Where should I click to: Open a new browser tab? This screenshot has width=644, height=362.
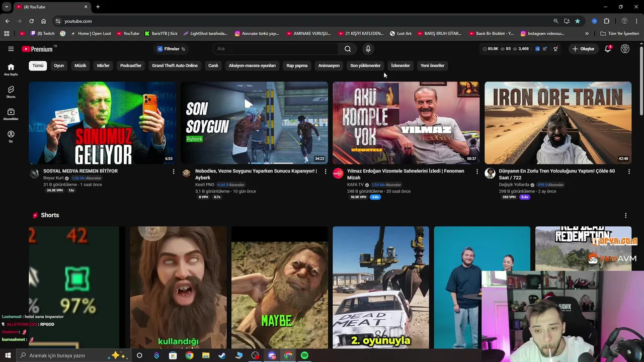[98, 7]
